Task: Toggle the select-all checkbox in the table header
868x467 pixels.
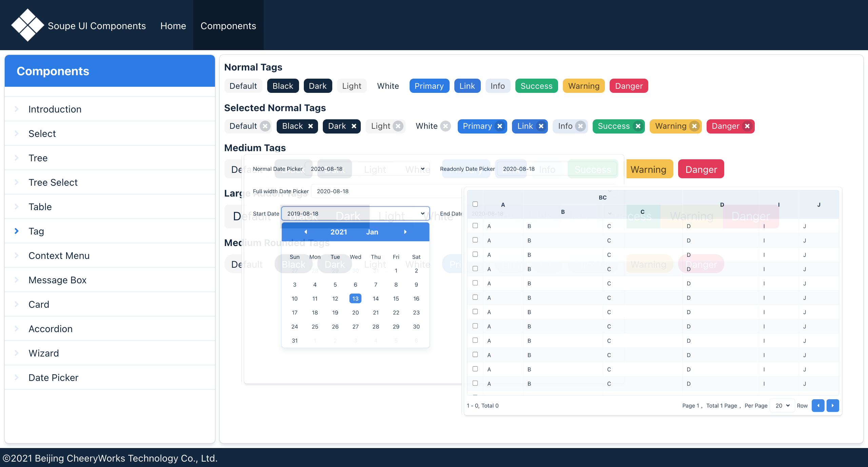Action: pos(475,204)
